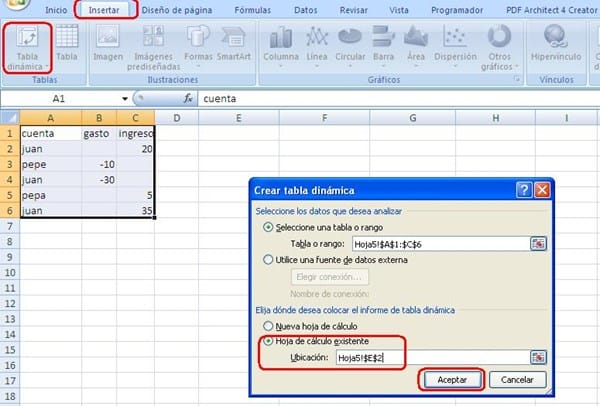Select column C header
The height and width of the screenshot is (406, 600).
[x=135, y=118]
